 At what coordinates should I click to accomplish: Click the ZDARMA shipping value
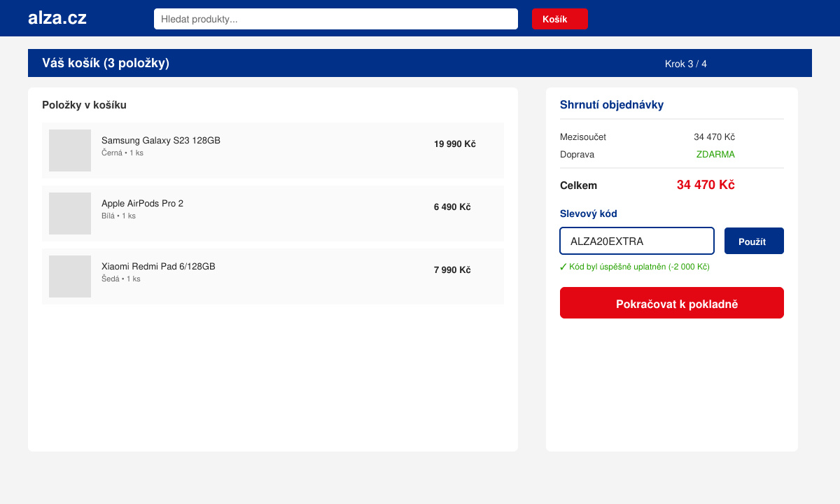point(715,154)
